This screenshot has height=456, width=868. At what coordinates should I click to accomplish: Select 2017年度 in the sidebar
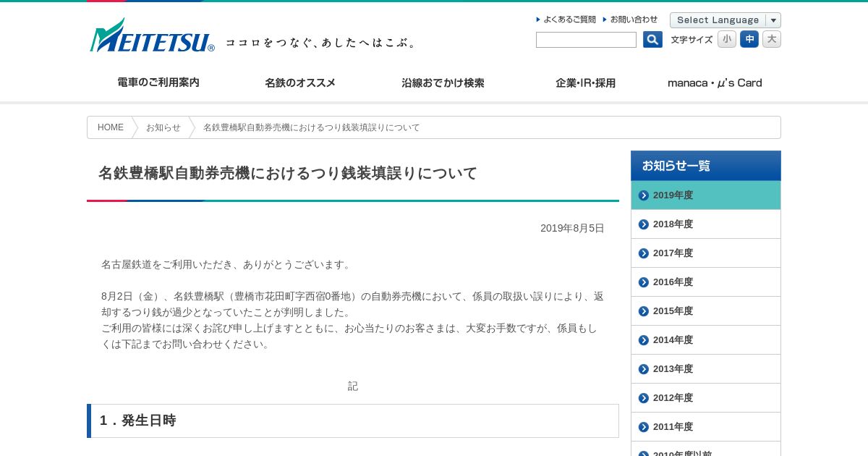click(x=706, y=253)
